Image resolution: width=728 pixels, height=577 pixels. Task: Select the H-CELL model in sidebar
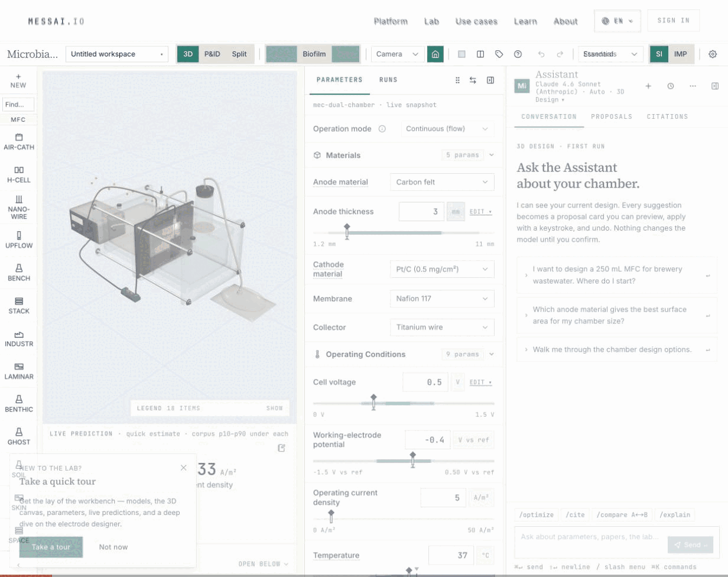coord(19,175)
